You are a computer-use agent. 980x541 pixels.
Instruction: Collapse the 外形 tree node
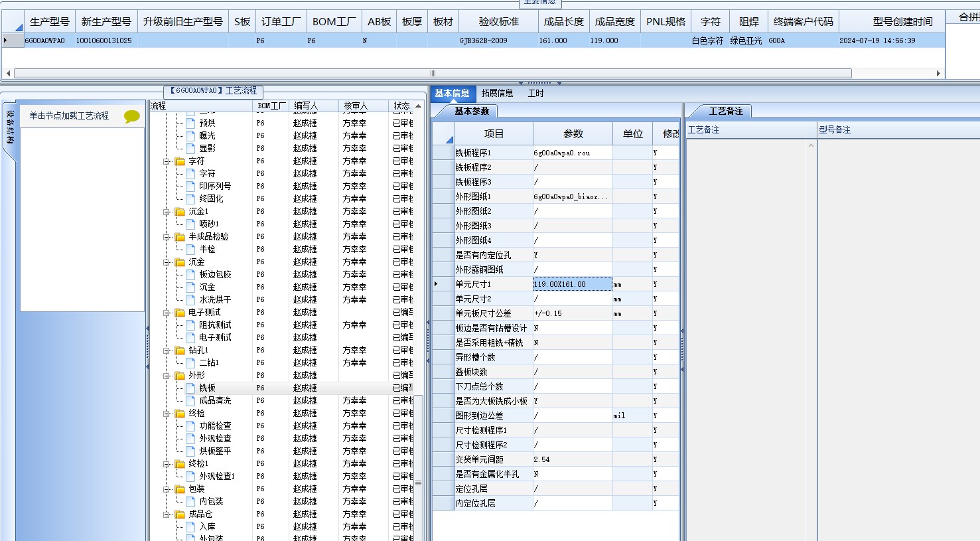167,376
